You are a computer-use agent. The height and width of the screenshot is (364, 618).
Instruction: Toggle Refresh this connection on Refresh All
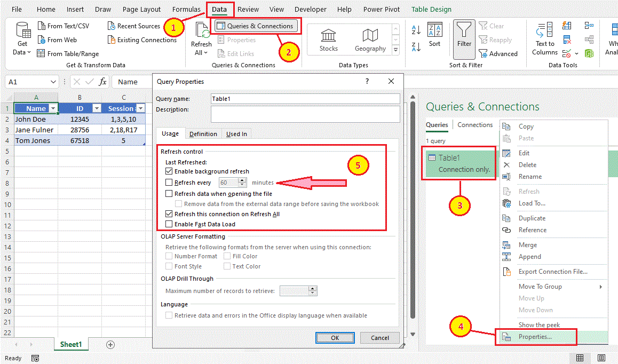click(x=169, y=213)
